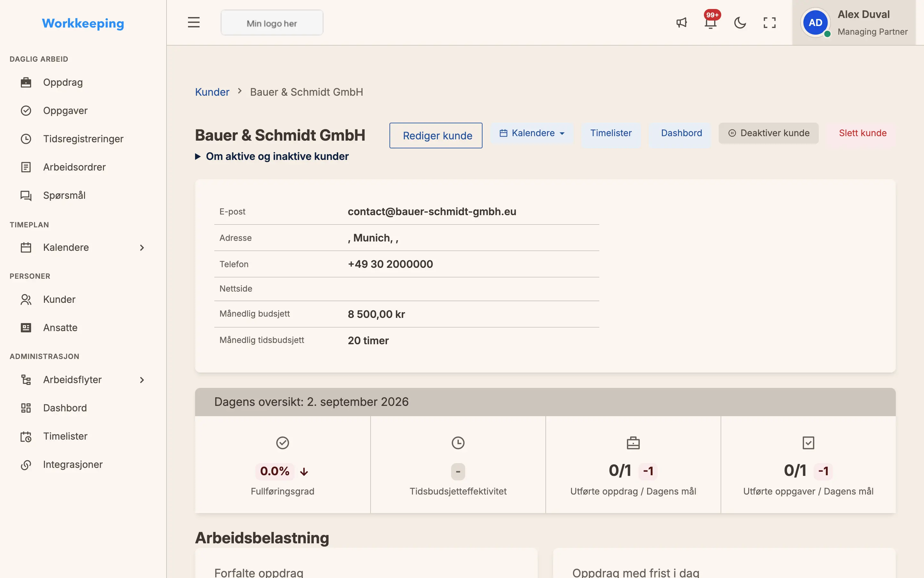This screenshot has height=578, width=924.
Task: Click the Tidsbudsjetteffektivitet clock icon
Action: [458, 443]
